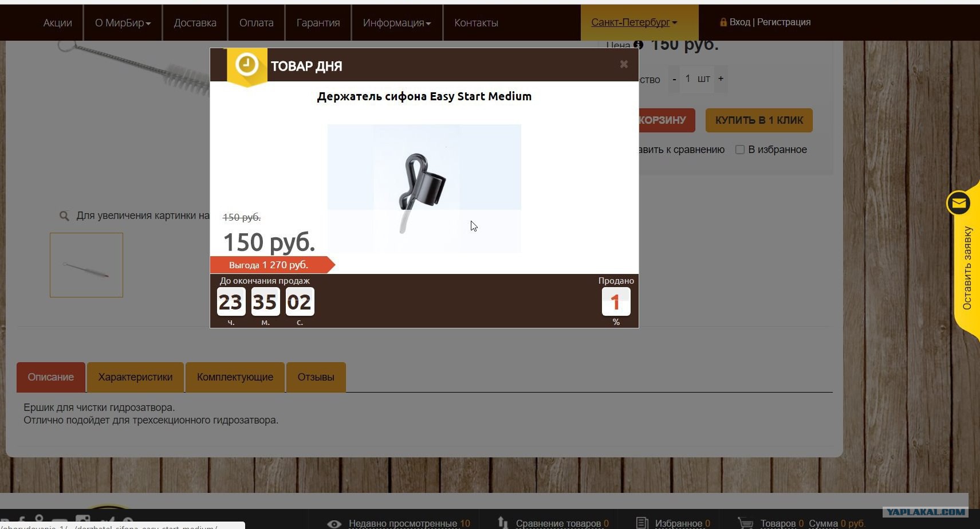Open the Контакты page

(x=477, y=23)
